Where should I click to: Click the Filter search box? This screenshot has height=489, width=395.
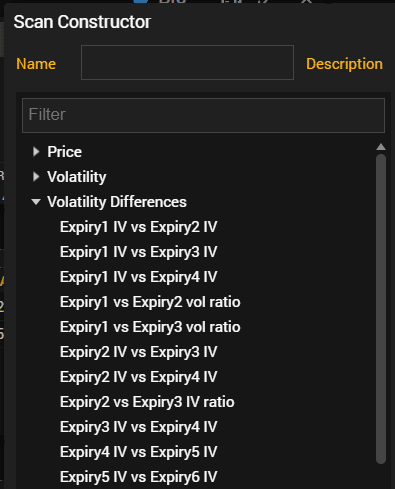[203, 115]
